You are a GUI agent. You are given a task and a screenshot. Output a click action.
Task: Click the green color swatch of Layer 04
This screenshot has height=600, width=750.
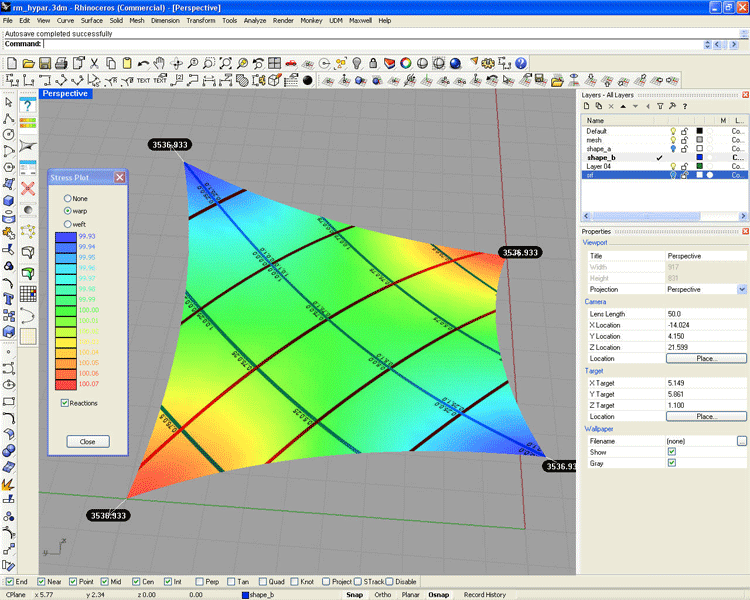pos(700,166)
